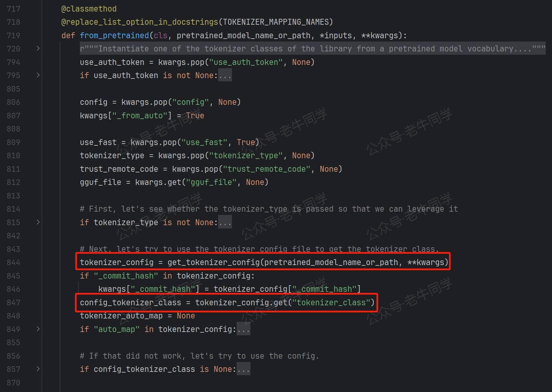Screen dimensions: 552x392
Task: Click the "tokenizer_class" string literal
Action: 331,303
